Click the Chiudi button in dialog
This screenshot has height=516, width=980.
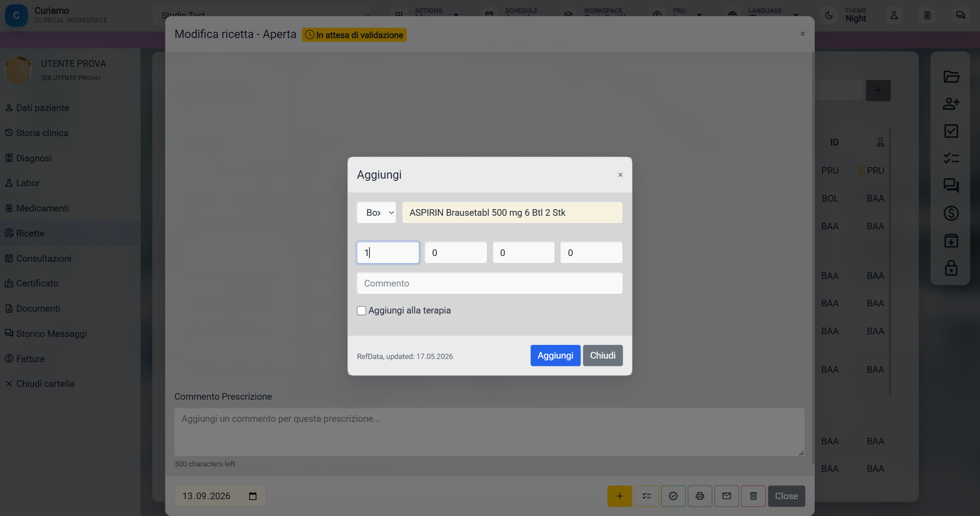pos(603,355)
